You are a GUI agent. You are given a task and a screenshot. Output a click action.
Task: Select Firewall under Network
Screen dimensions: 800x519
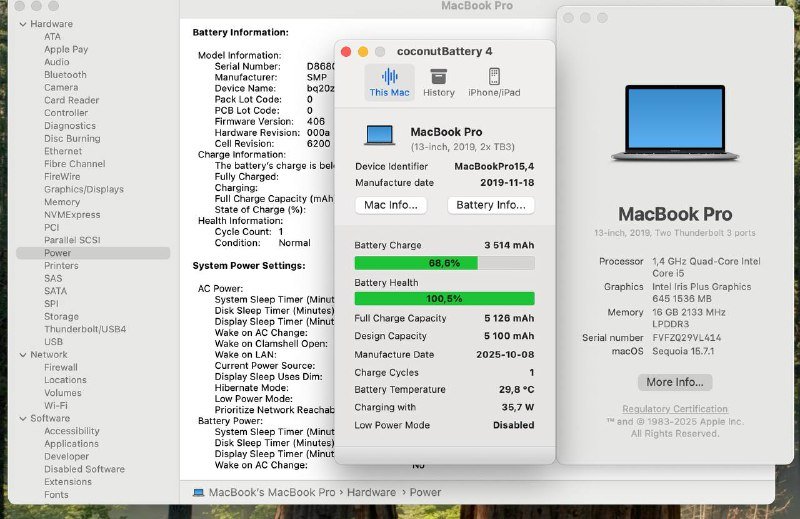click(x=61, y=367)
